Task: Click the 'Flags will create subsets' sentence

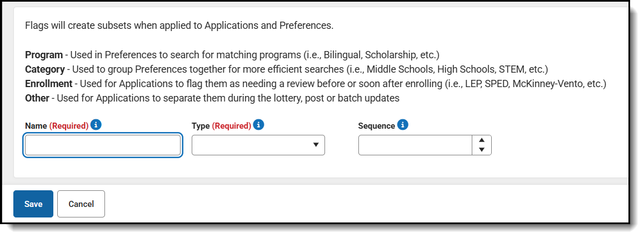Action: pos(179,26)
